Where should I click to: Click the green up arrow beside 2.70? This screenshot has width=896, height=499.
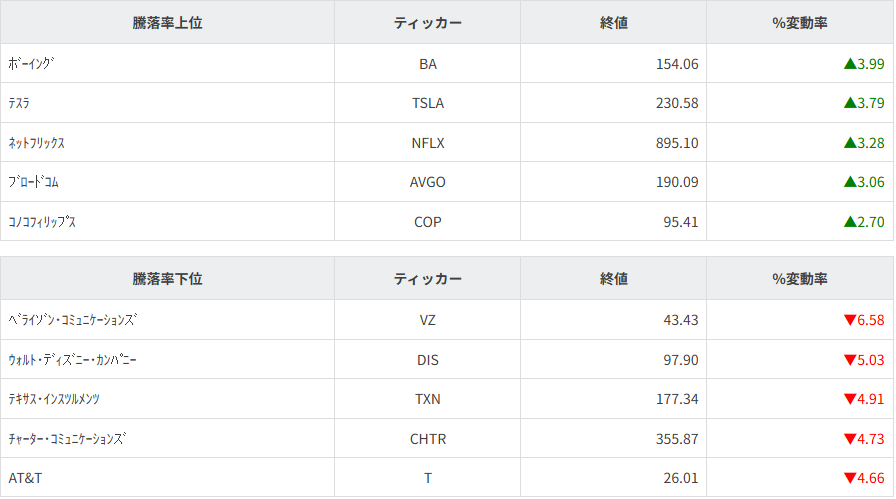coord(850,222)
